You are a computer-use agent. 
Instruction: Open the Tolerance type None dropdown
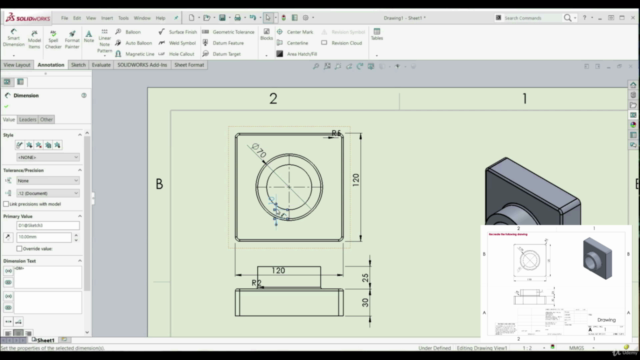48,180
